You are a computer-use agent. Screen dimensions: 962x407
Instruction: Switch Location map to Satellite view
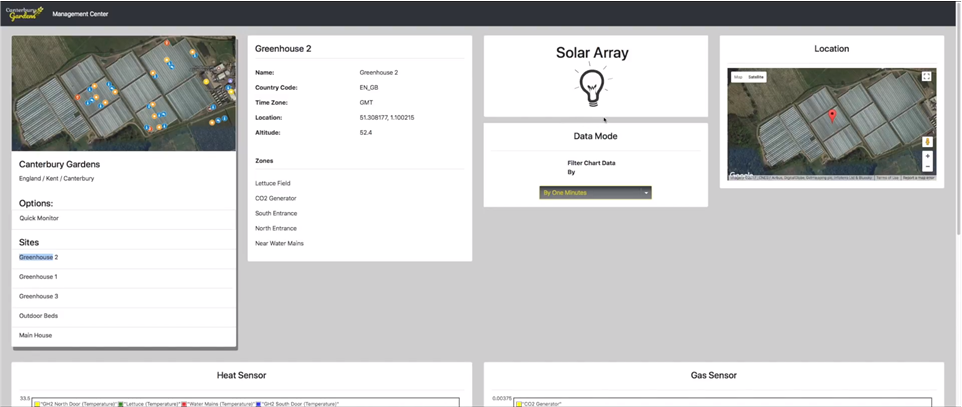coord(756,76)
